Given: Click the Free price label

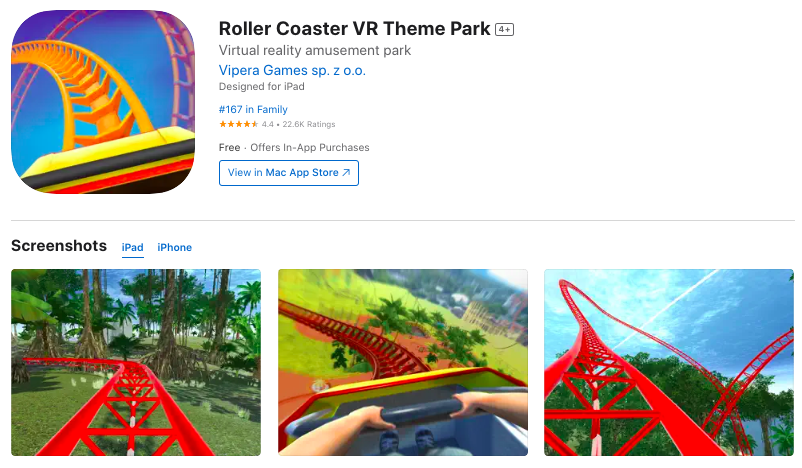Looking at the screenshot, I should 229,148.
